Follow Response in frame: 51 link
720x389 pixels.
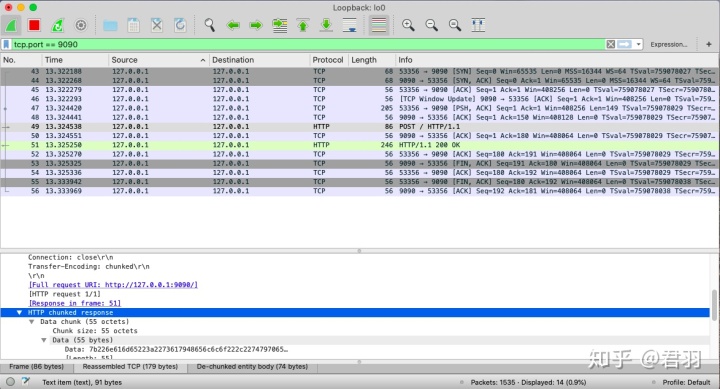[74, 303]
